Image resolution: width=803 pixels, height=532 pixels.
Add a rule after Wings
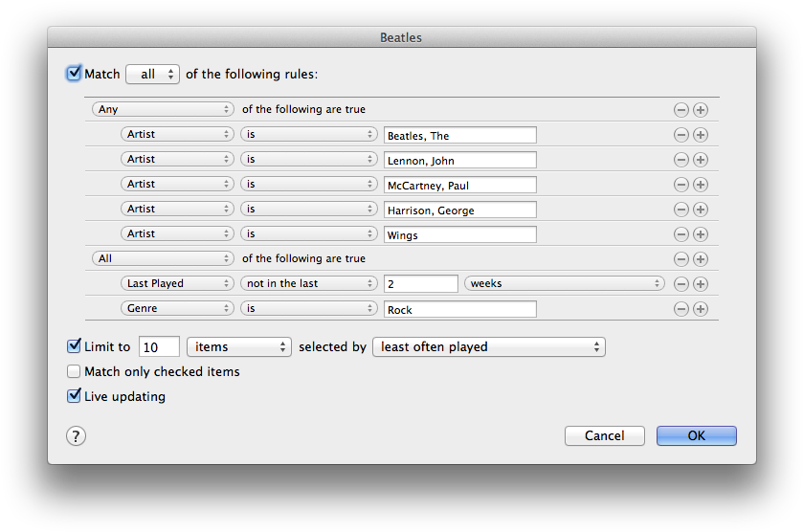(x=701, y=234)
